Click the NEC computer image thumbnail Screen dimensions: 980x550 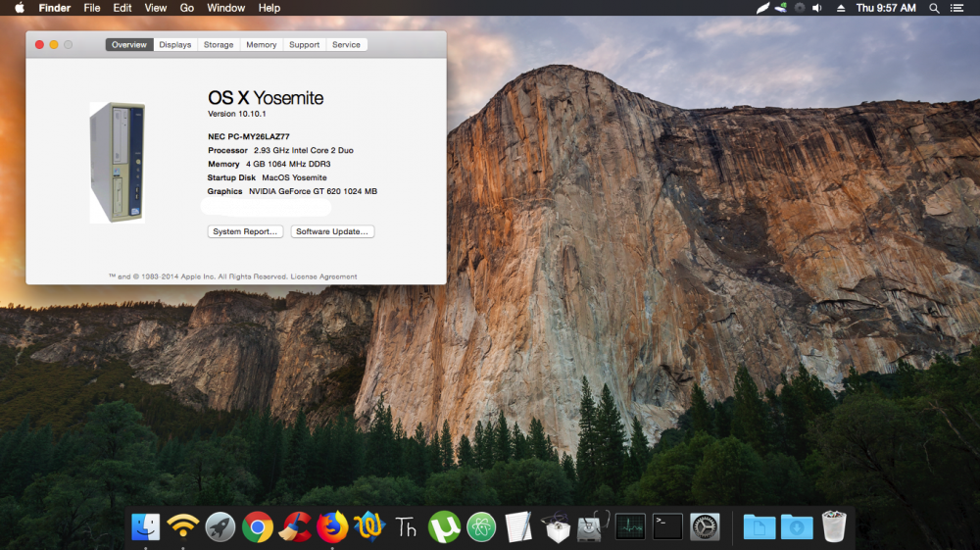pos(118,163)
